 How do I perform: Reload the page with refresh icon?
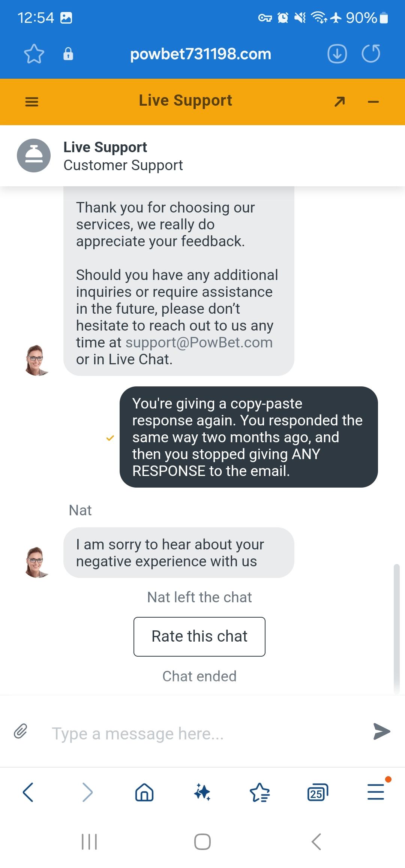pyautogui.click(x=371, y=54)
